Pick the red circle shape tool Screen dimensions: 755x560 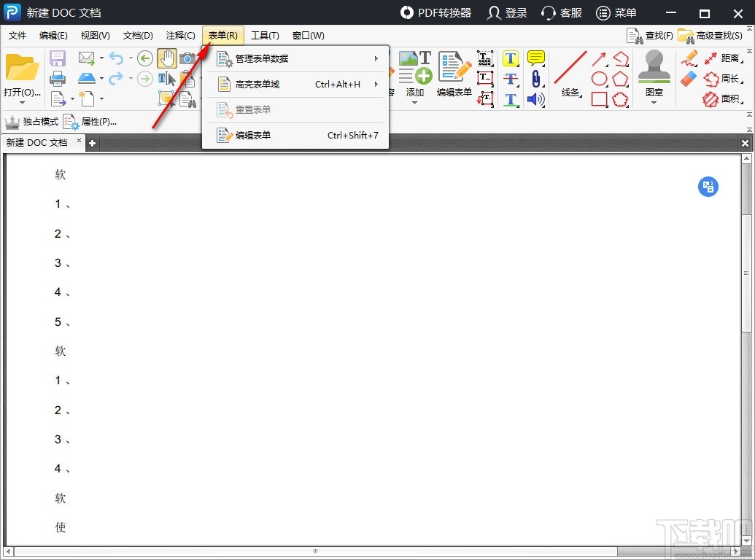click(599, 79)
